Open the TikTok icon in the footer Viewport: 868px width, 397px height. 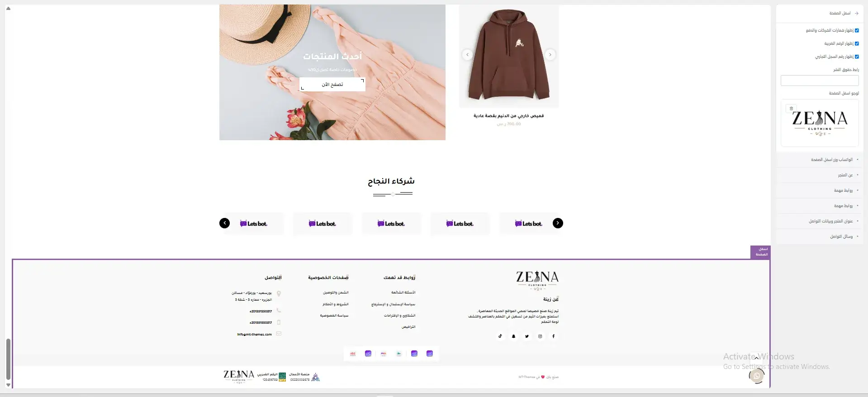click(500, 336)
